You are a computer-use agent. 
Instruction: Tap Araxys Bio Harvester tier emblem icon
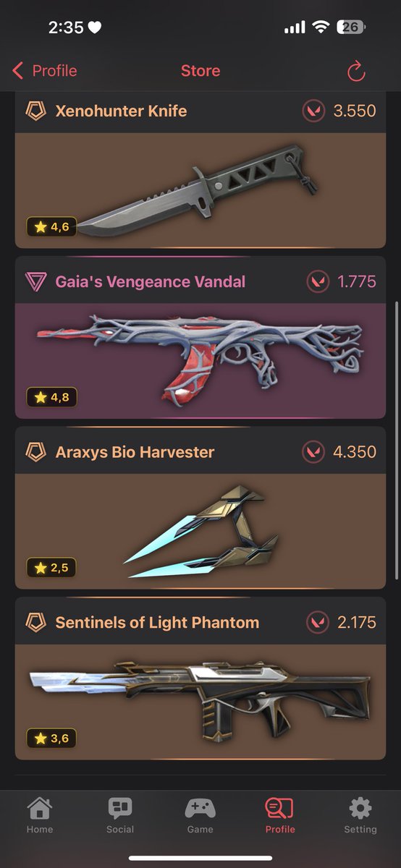pyautogui.click(x=35, y=452)
